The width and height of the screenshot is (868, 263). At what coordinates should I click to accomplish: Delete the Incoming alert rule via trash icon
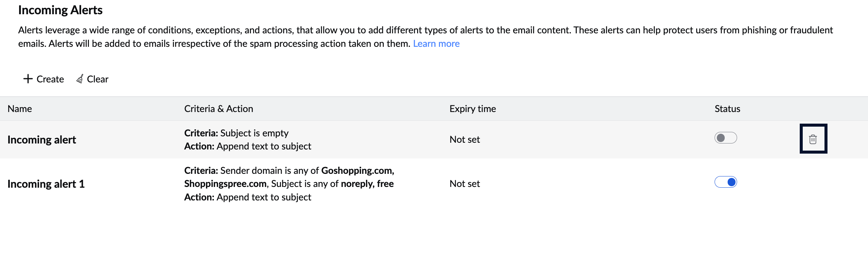point(813,139)
